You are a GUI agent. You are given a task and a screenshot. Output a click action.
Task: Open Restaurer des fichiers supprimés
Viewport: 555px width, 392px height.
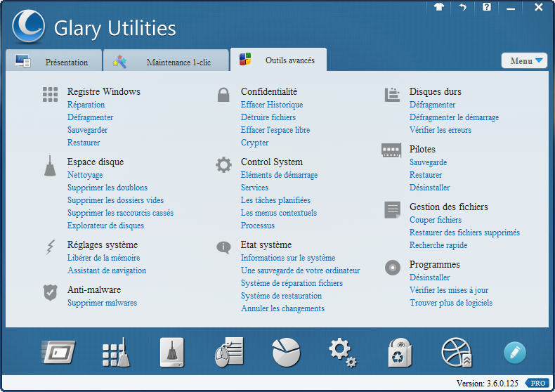(465, 233)
